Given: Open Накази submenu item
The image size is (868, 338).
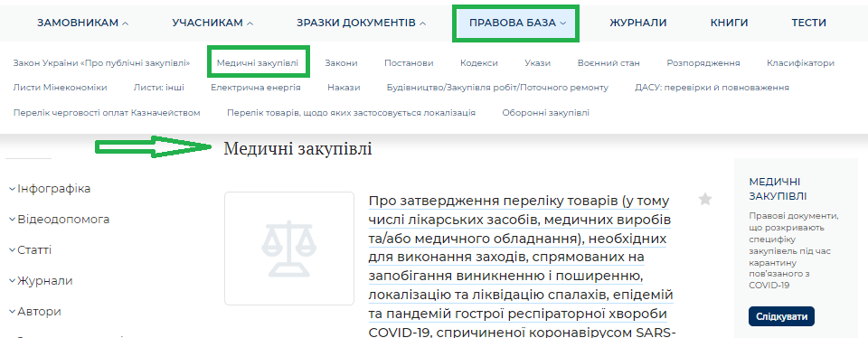Looking at the screenshot, I should (x=344, y=88).
